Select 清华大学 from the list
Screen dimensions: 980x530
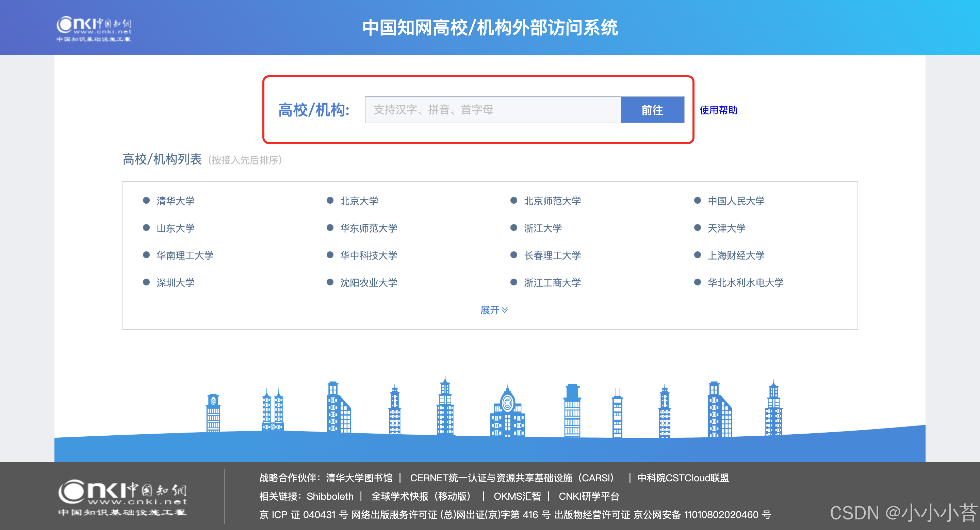tap(175, 201)
